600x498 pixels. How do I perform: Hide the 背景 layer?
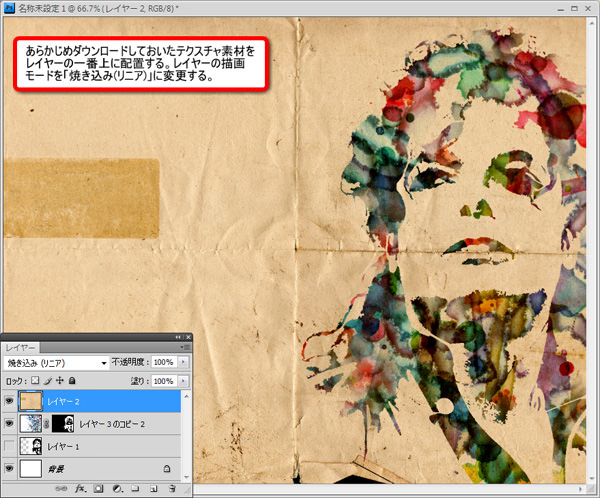click(x=9, y=468)
